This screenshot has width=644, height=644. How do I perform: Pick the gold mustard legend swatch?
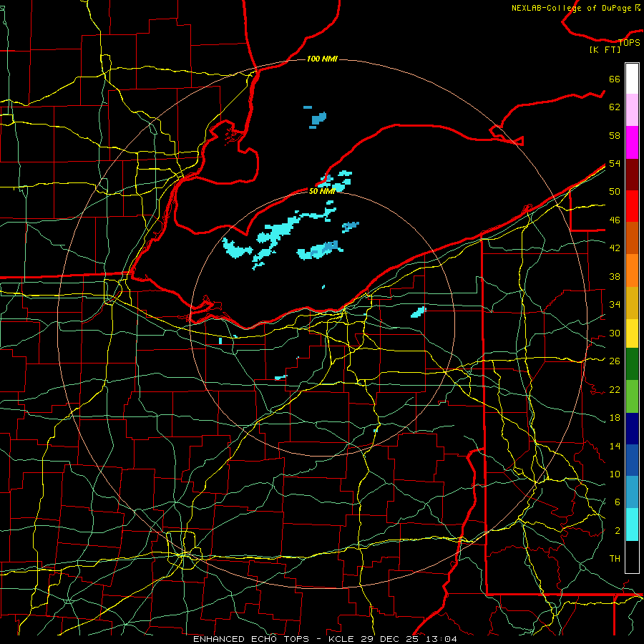point(632,303)
